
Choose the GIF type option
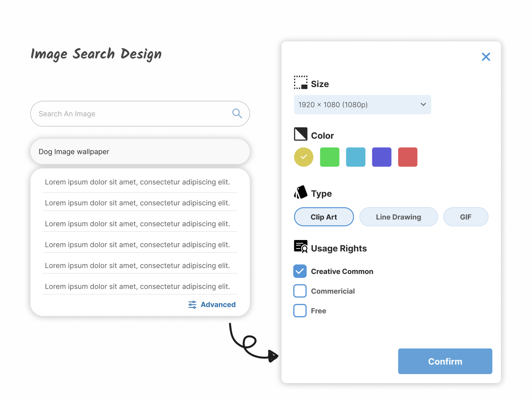(x=465, y=217)
